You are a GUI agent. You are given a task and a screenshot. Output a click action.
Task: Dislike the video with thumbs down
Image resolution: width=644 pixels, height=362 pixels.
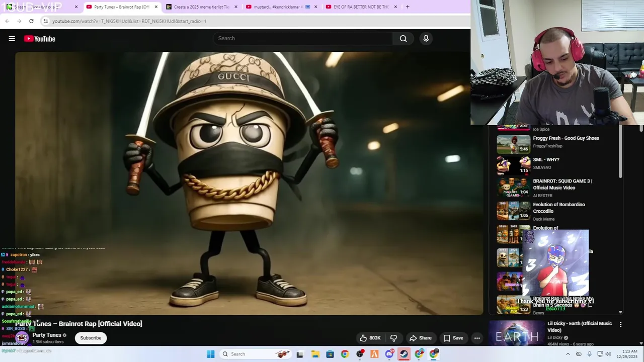point(394,338)
